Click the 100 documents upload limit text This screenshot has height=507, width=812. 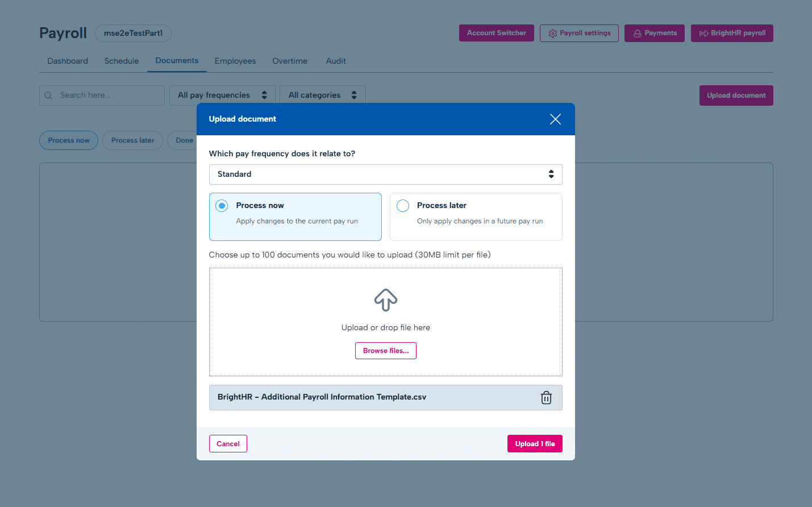(x=349, y=255)
